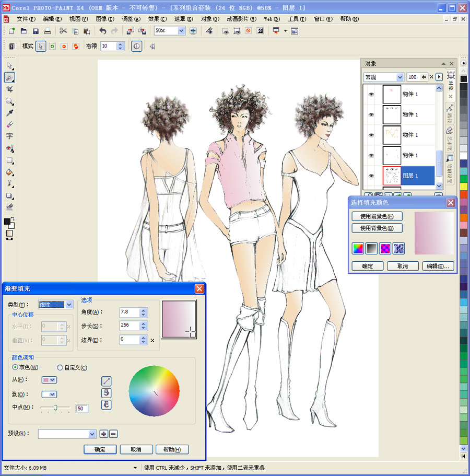Open the 文件(F) menu

pyautogui.click(x=26, y=19)
